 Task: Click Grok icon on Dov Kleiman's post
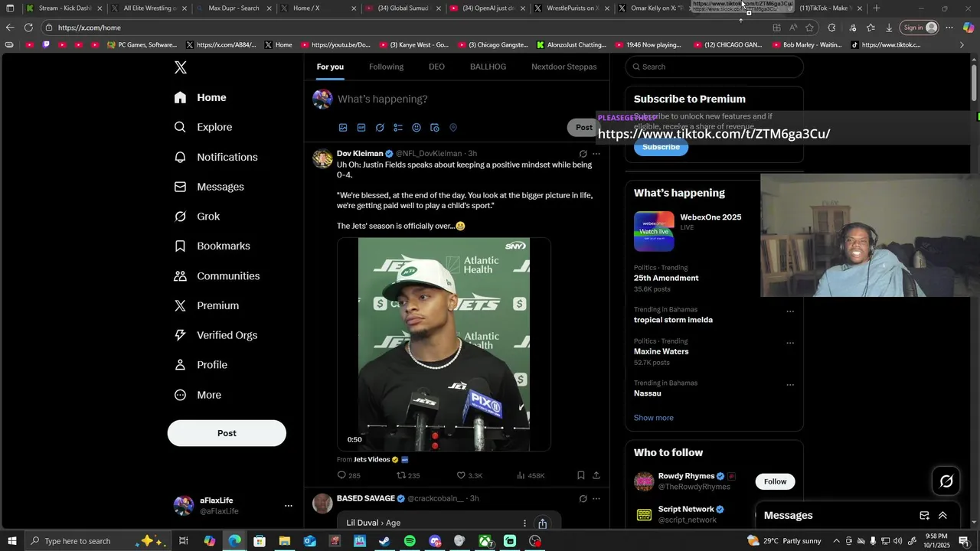click(583, 154)
